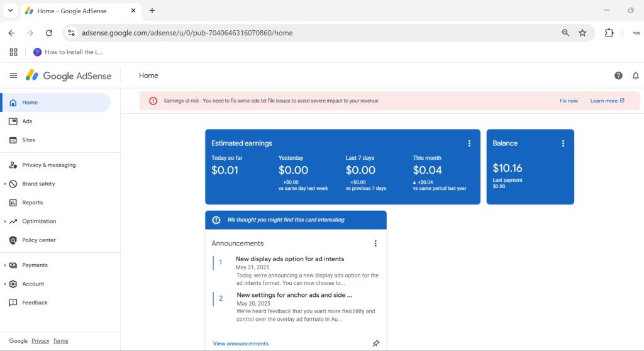Expand the Brand safety sidebar section
644x351 pixels.
pyautogui.click(x=5, y=184)
